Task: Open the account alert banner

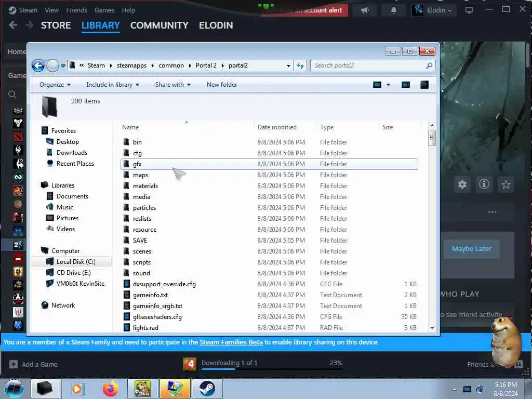Action: [304, 10]
